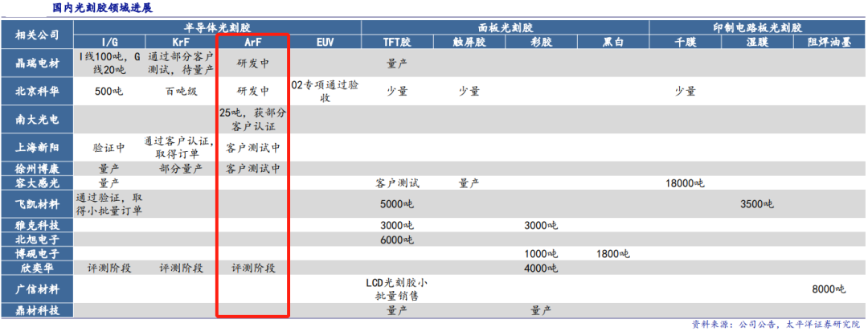868x332 pixels.
Task: Click the 4000吨 cell
Action: pos(541,268)
